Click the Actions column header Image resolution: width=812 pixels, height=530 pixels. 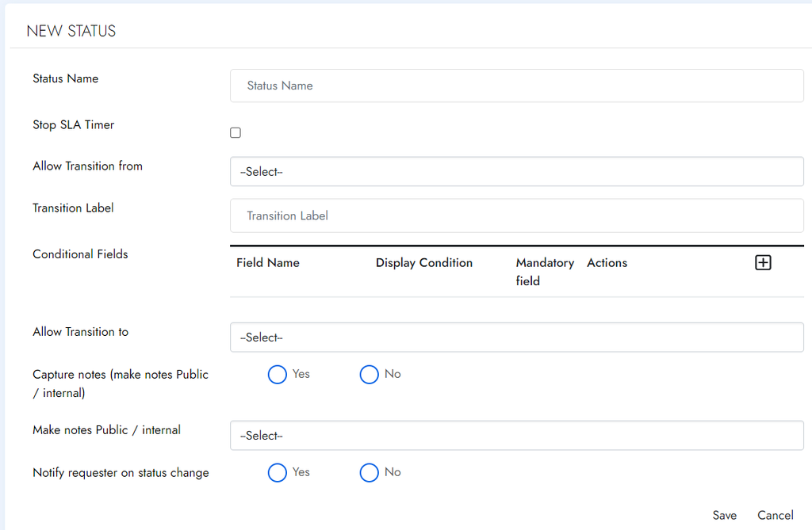(x=607, y=263)
